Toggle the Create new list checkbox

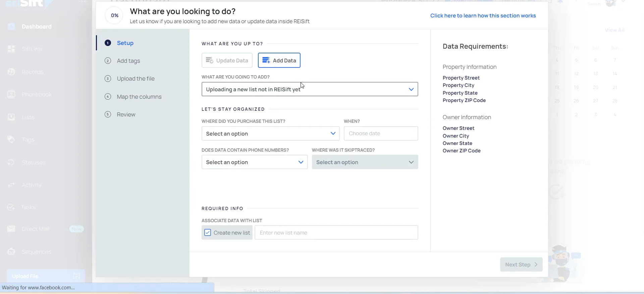208,233
